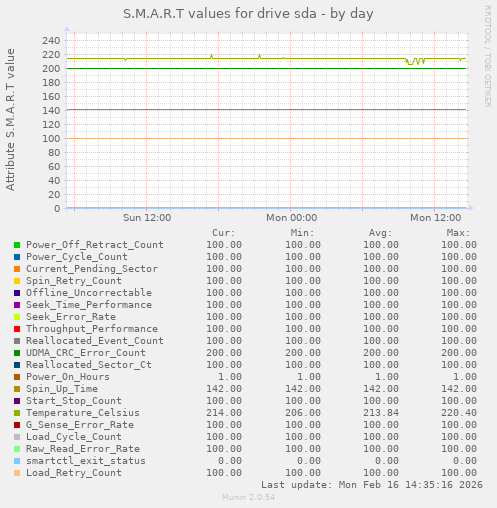Click UDMA_CRC_Error_Count current value 200.00
This screenshot has width=497, height=508.
coord(224,353)
